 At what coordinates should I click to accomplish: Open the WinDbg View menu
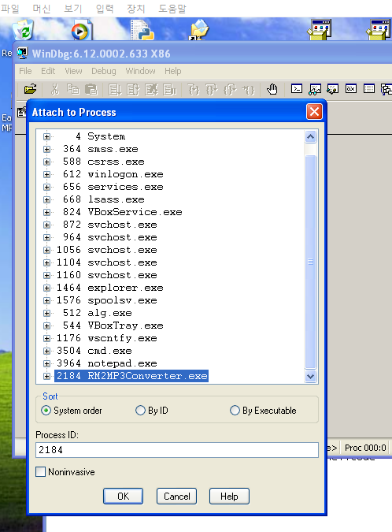73,71
